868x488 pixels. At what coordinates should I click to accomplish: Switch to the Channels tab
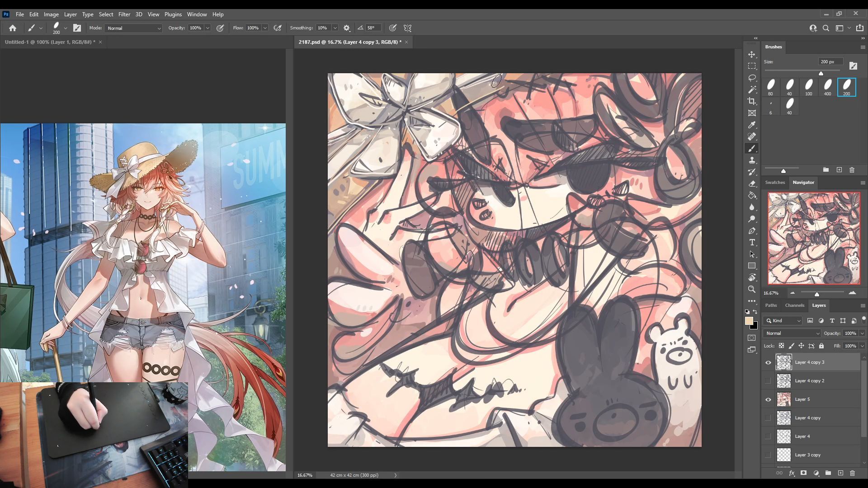tap(794, 305)
